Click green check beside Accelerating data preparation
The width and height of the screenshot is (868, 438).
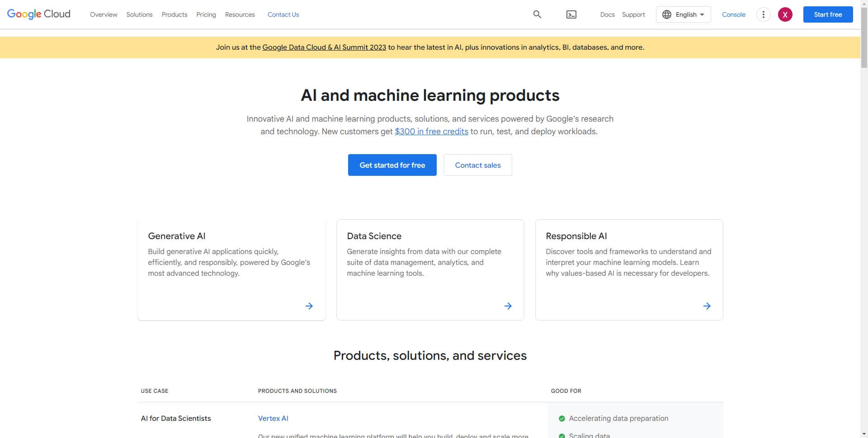click(562, 419)
